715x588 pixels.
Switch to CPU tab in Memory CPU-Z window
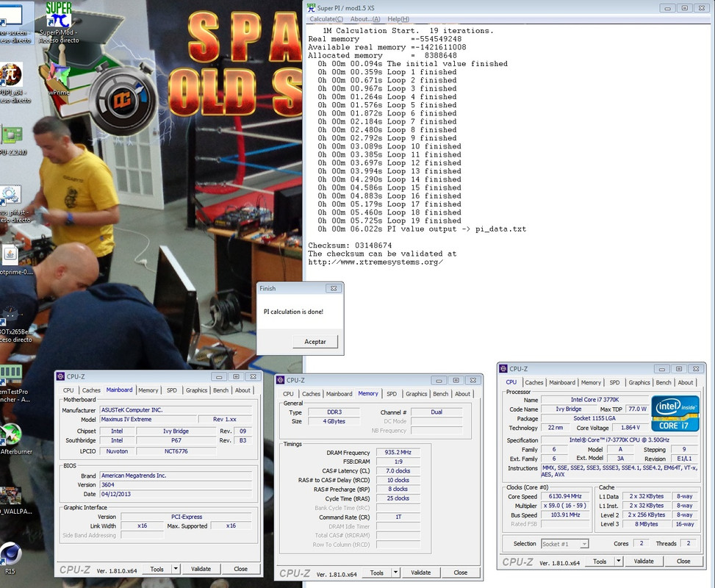click(288, 394)
